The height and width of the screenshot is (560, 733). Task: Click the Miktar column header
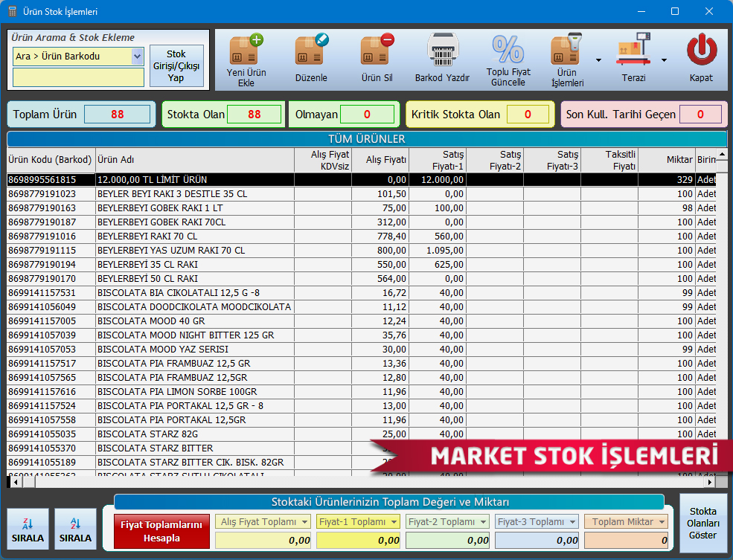(666, 160)
